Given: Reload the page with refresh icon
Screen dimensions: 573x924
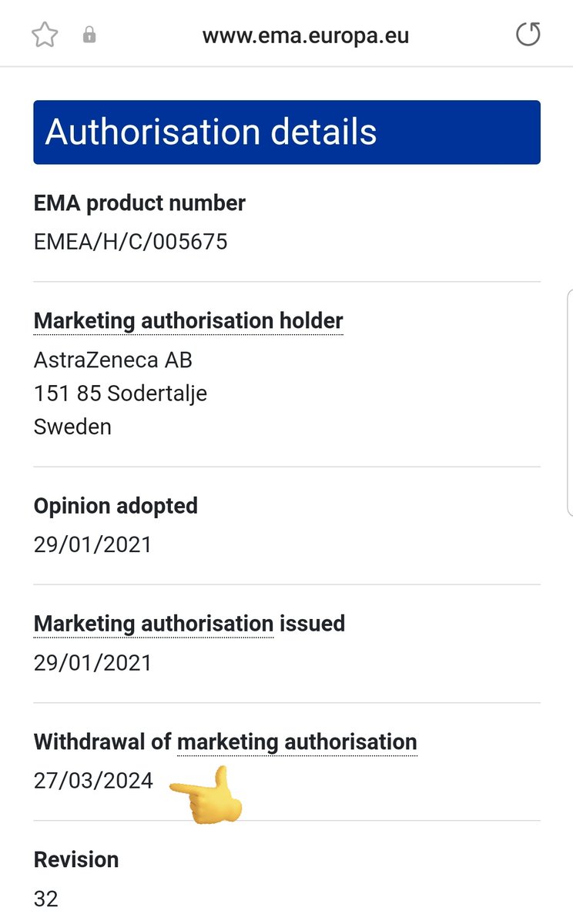Looking at the screenshot, I should pyautogui.click(x=528, y=35).
